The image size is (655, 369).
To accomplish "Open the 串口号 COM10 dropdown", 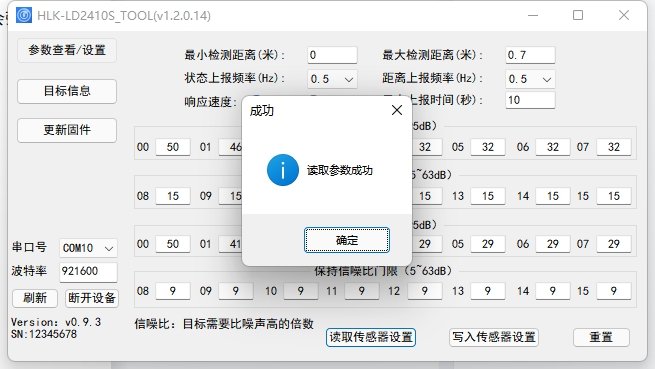I will [88, 248].
